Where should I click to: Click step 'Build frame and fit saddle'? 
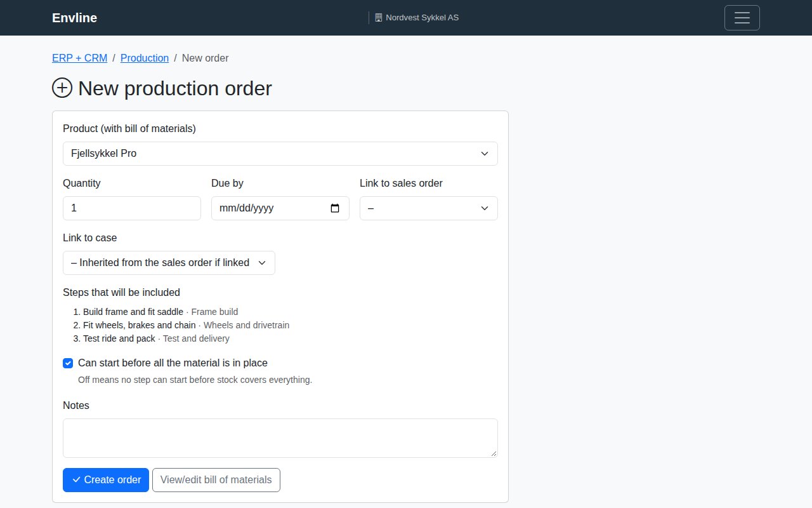pos(133,312)
